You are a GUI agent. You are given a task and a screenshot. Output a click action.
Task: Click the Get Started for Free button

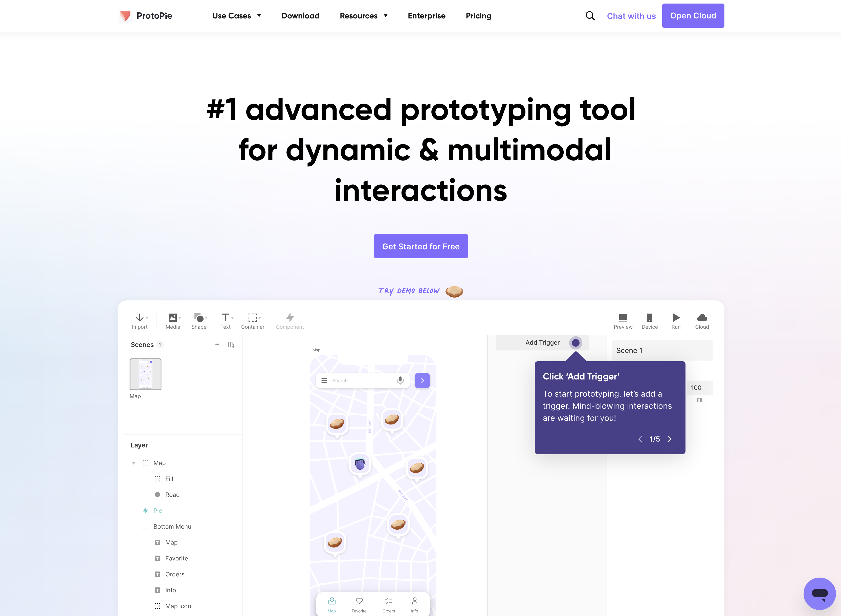[x=420, y=246]
